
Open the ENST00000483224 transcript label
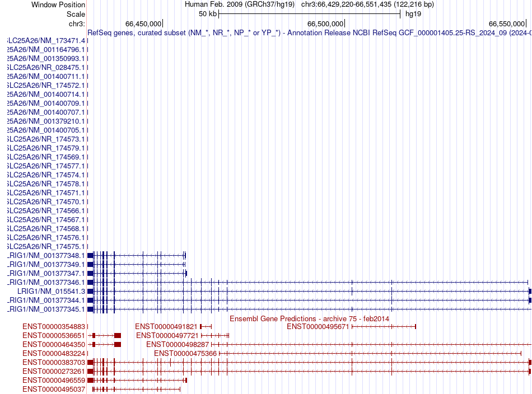tap(54, 354)
